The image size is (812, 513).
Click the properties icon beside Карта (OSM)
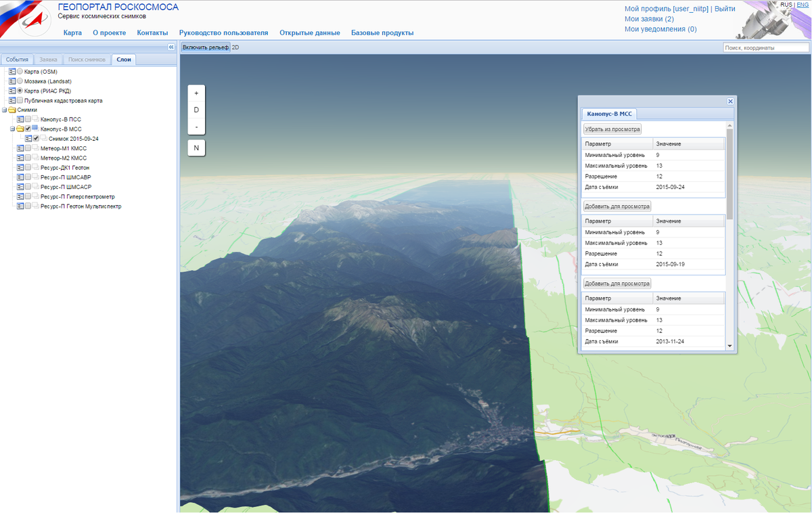pyautogui.click(x=12, y=72)
